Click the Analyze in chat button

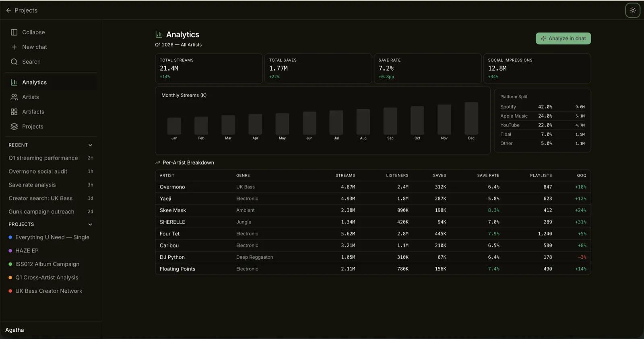tap(563, 39)
